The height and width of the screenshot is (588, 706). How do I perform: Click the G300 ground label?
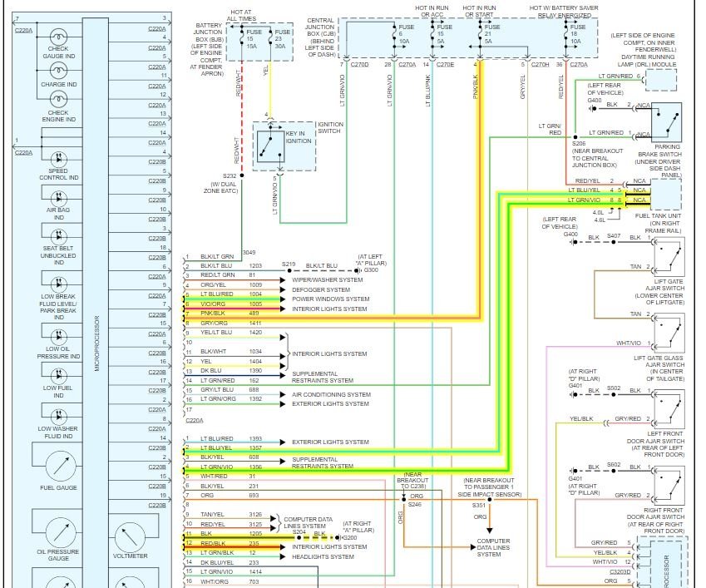[x=371, y=270]
